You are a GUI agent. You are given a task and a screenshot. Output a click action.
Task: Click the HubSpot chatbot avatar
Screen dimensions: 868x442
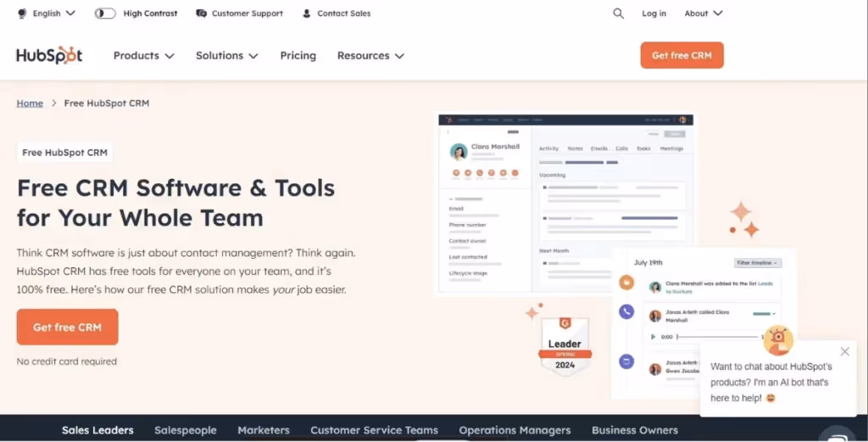(778, 340)
